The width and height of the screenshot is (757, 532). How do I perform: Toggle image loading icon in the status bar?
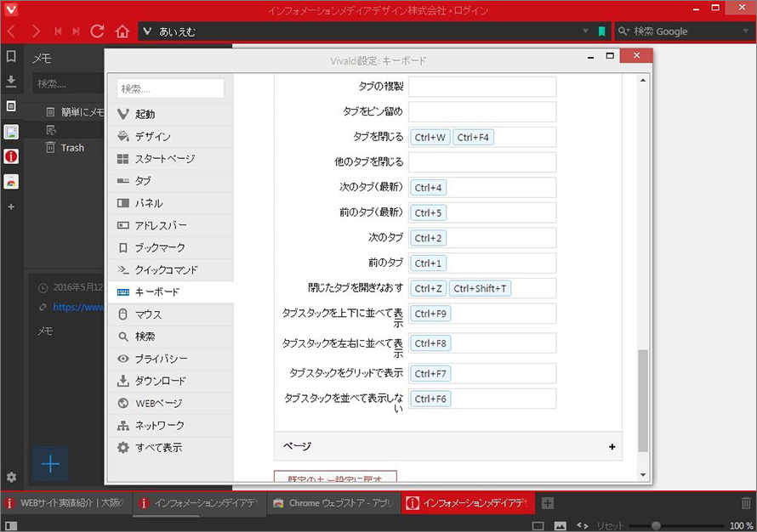point(560,526)
